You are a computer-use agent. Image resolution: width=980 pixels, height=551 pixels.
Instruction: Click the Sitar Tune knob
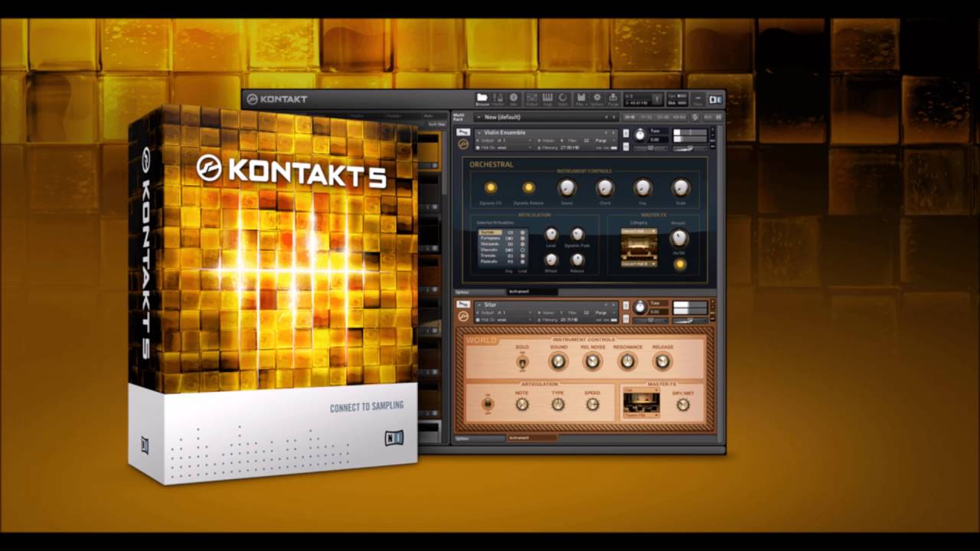pyautogui.click(x=641, y=307)
